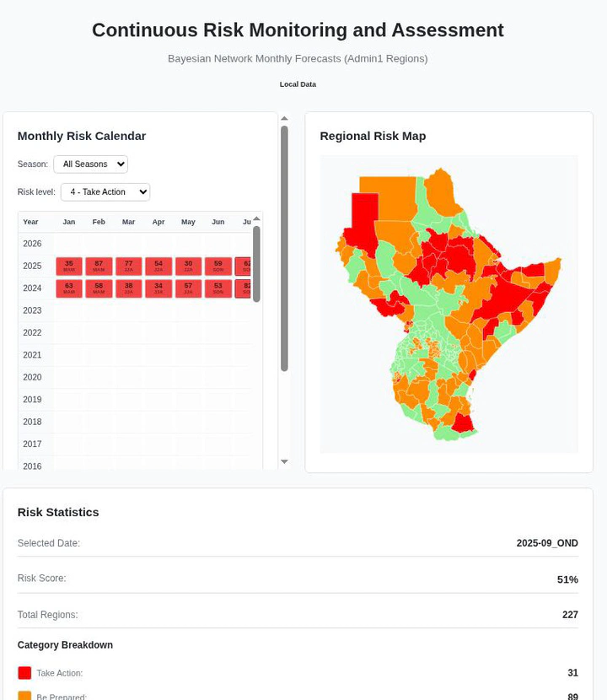The image size is (607, 700).
Task: Select February 2024 cell with value 58
Action: click(x=99, y=288)
